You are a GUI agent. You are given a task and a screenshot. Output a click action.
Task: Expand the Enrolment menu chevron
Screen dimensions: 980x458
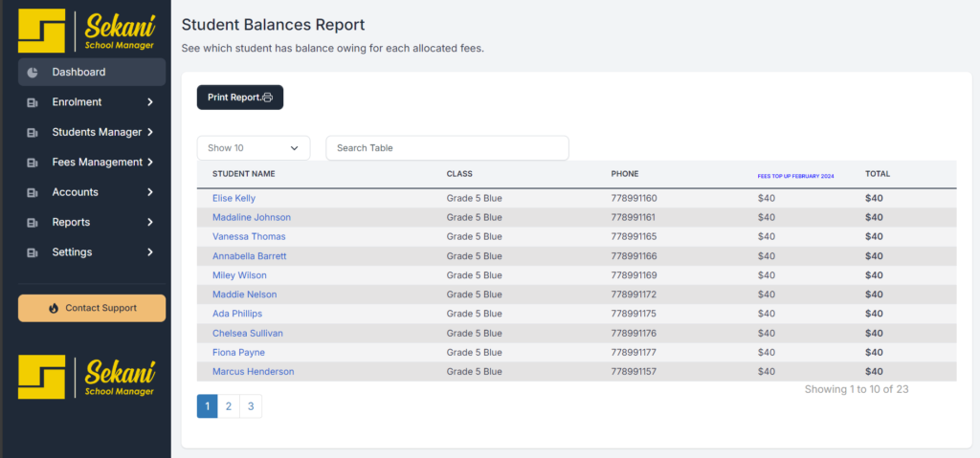coord(150,102)
